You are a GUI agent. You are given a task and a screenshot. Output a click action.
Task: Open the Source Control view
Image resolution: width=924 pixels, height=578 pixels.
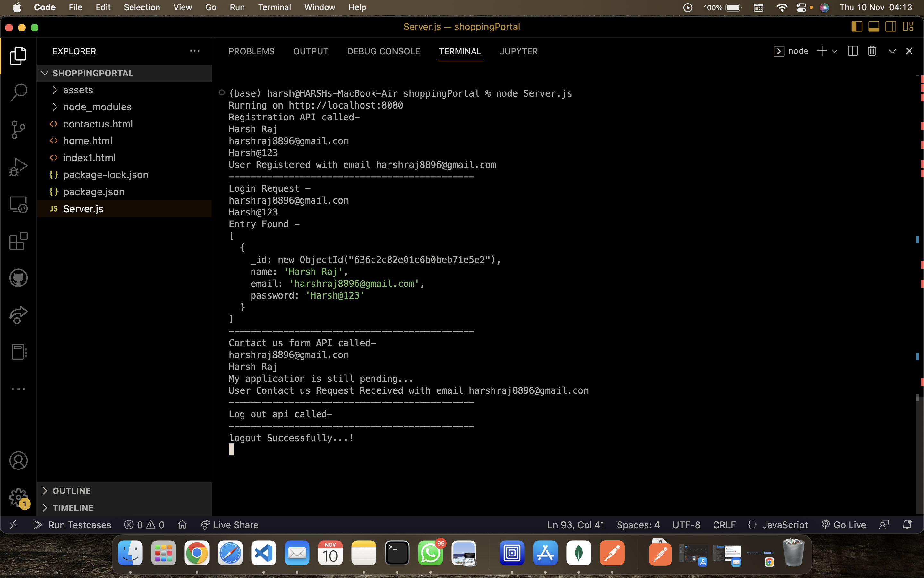pyautogui.click(x=18, y=130)
